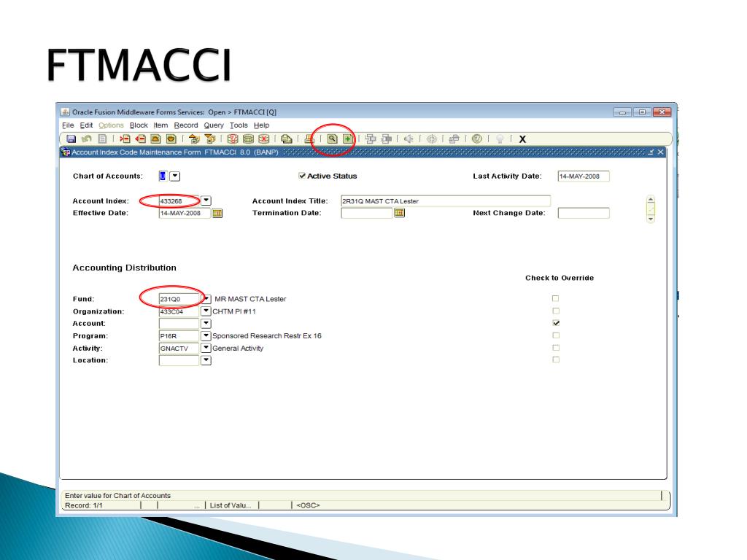747x560 pixels.
Task: Click the Supplemental Data toolbar icon
Action: [454, 139]
